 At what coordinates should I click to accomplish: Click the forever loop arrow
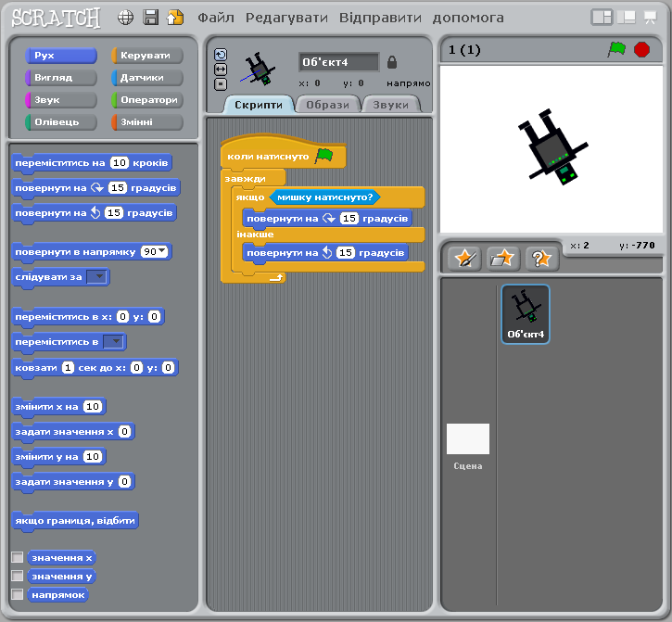(x=276, y=278)
